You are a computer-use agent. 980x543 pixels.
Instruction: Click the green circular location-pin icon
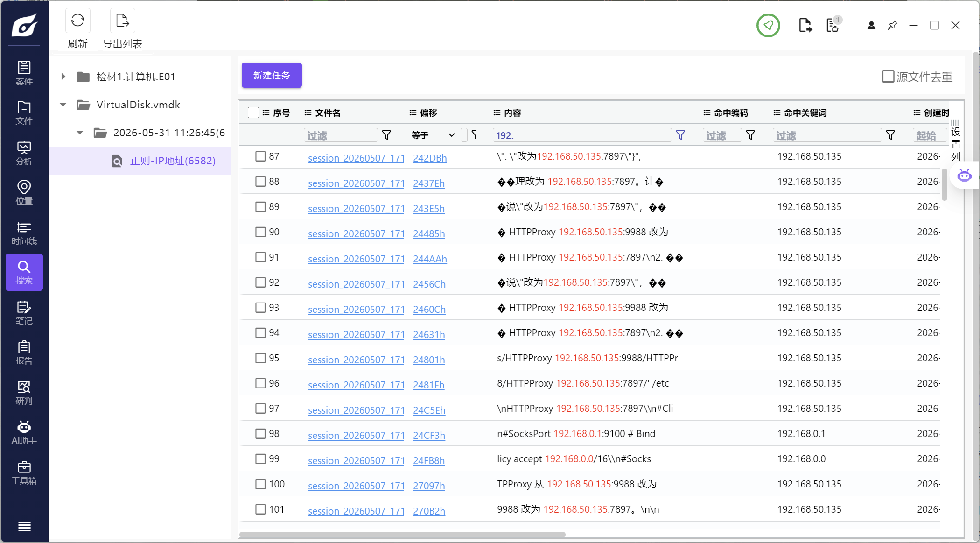[x=768, y=25]
